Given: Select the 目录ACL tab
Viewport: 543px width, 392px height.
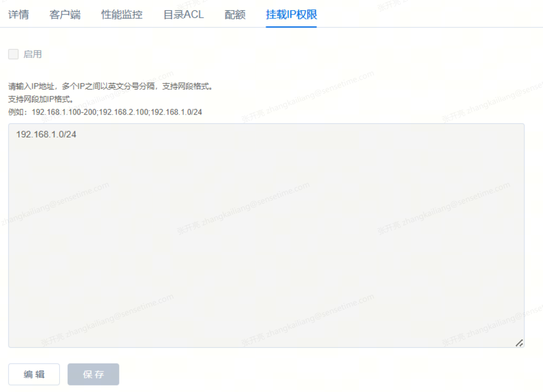Looking at the screenshot, I should point(183,15).
